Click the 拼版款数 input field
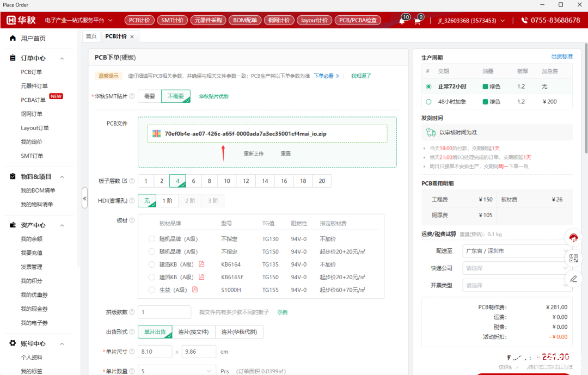 coord(164,312)
